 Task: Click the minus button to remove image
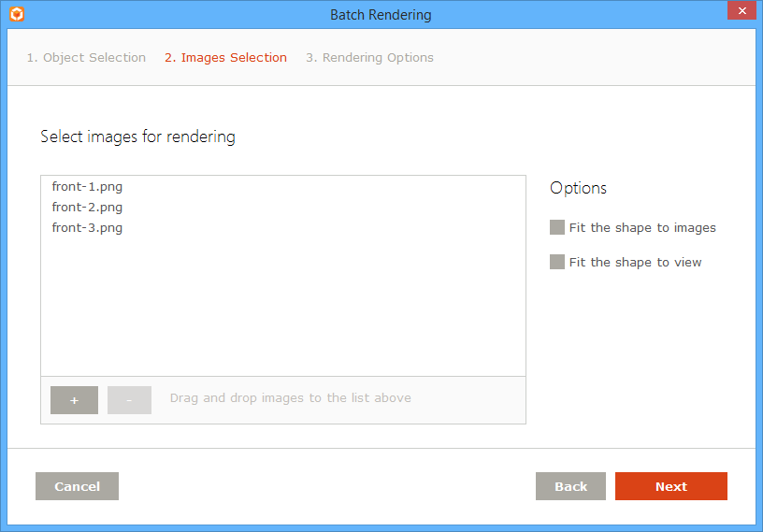(129, 400)
